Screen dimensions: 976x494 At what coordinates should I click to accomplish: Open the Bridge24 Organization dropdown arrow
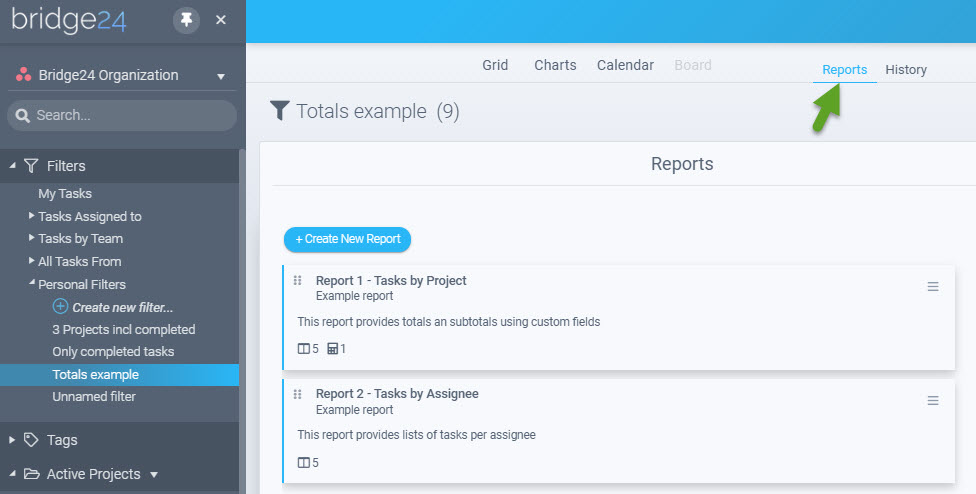point(221,77)
